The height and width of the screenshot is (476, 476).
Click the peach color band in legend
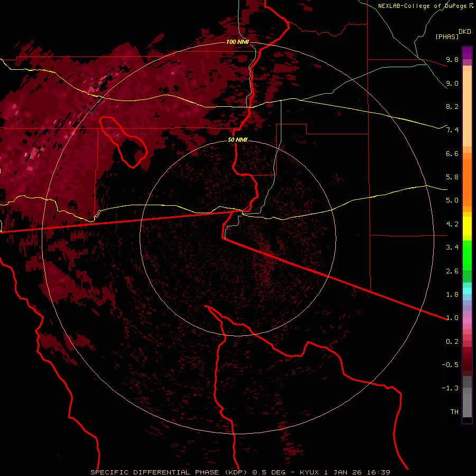point(467,108)
